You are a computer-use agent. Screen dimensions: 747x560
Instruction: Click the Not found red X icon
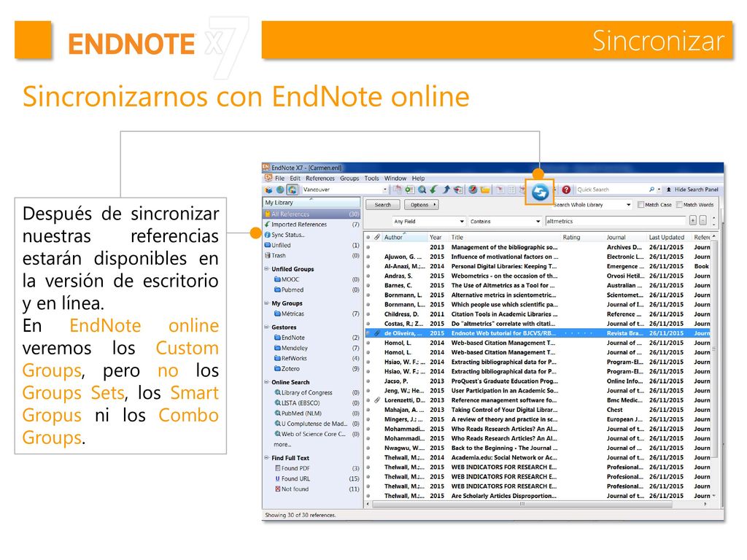coord(278,489)
